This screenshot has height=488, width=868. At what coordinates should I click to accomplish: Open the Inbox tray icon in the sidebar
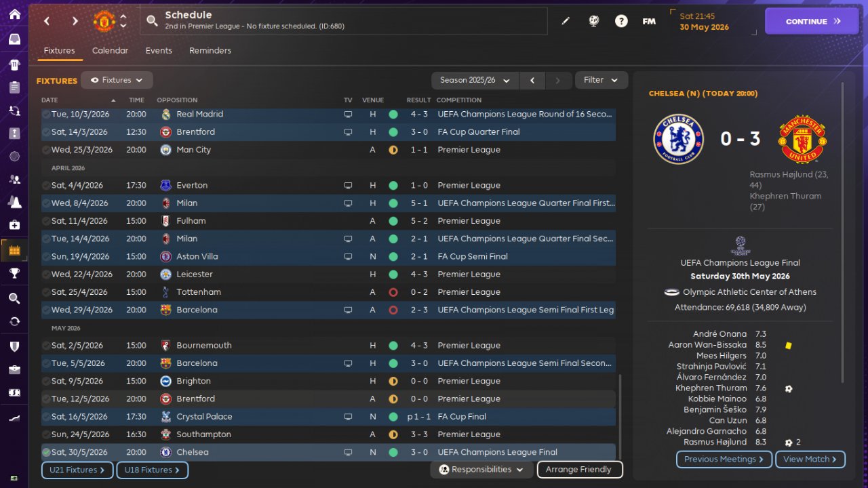click(14, 39)
